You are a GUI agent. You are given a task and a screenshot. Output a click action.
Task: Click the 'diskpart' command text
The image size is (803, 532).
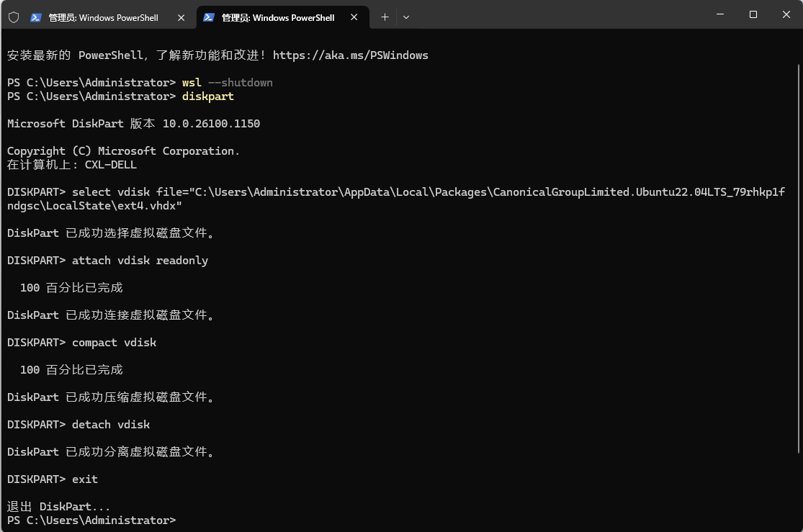click(x=208, y=96)
